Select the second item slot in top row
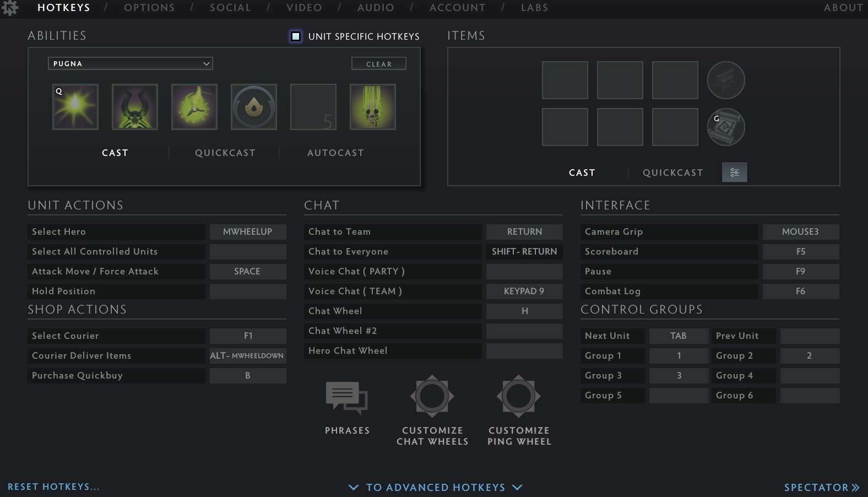Image resolution: width=868 pixels, height=497 pixels. [x=620, y=80]
